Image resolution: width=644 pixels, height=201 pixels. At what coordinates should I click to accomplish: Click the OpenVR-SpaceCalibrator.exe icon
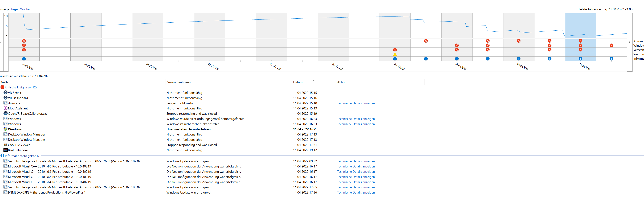click(5, 113)
